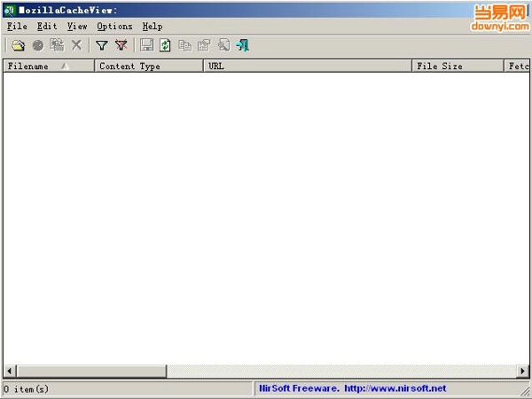Expand the Options menu
This screenshot has width=532, height=399.
click(114, 27)
